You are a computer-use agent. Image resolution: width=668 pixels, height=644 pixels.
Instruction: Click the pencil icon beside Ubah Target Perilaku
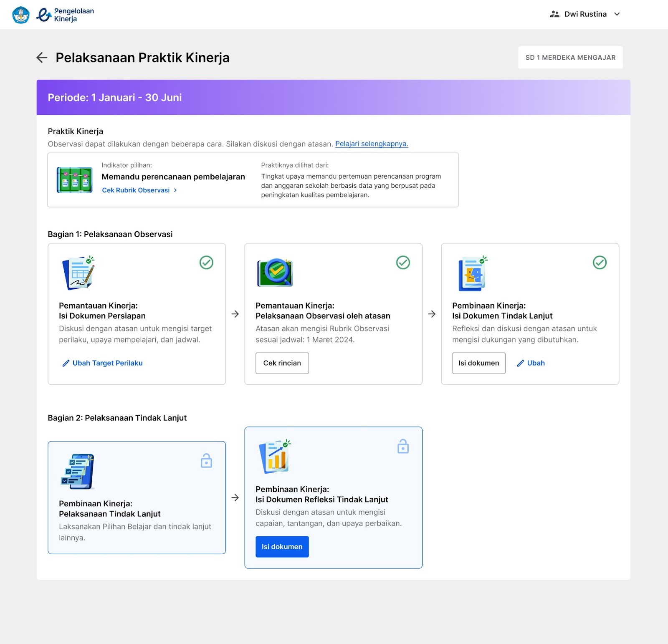click(66, 364)
